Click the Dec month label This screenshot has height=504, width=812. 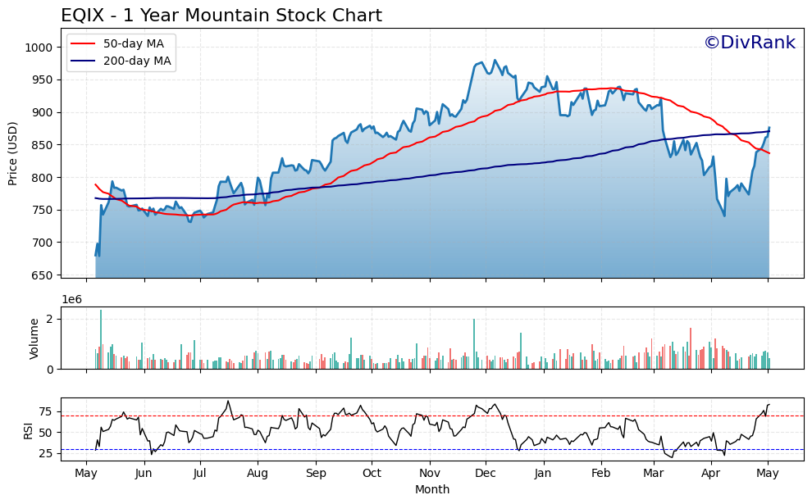tap(486, 474)
